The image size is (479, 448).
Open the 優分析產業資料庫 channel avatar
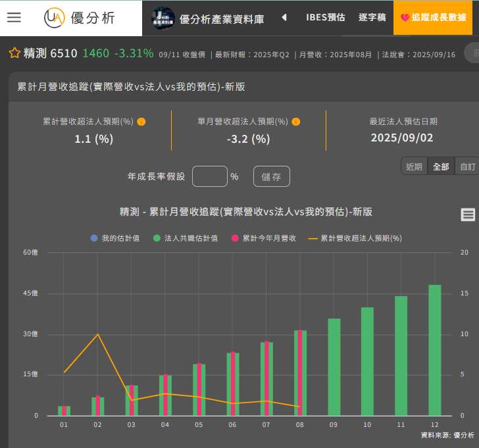(163, 18)
